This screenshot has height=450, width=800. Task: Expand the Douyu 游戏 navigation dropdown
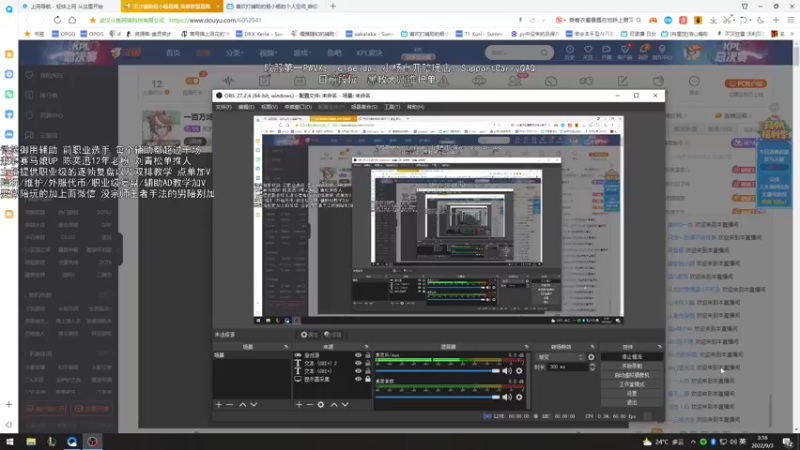(x=302, y=53)
